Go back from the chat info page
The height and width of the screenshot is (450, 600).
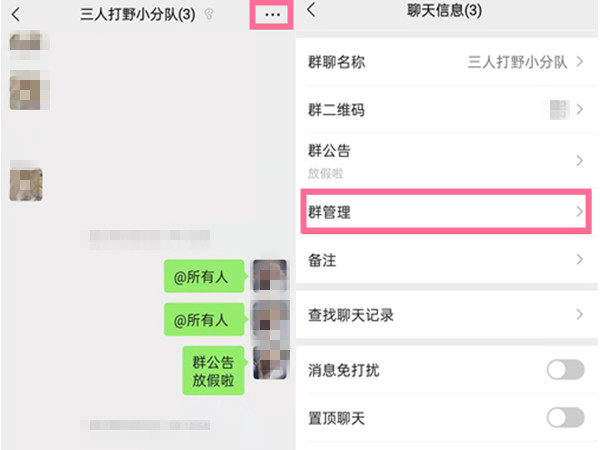[311, 11]
